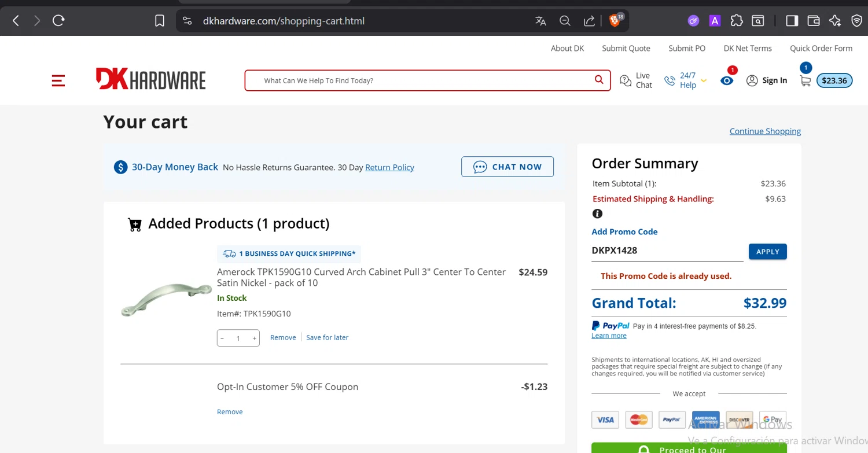868x453 pixels.
Task: Click Sign In
Action: [767, 80]
